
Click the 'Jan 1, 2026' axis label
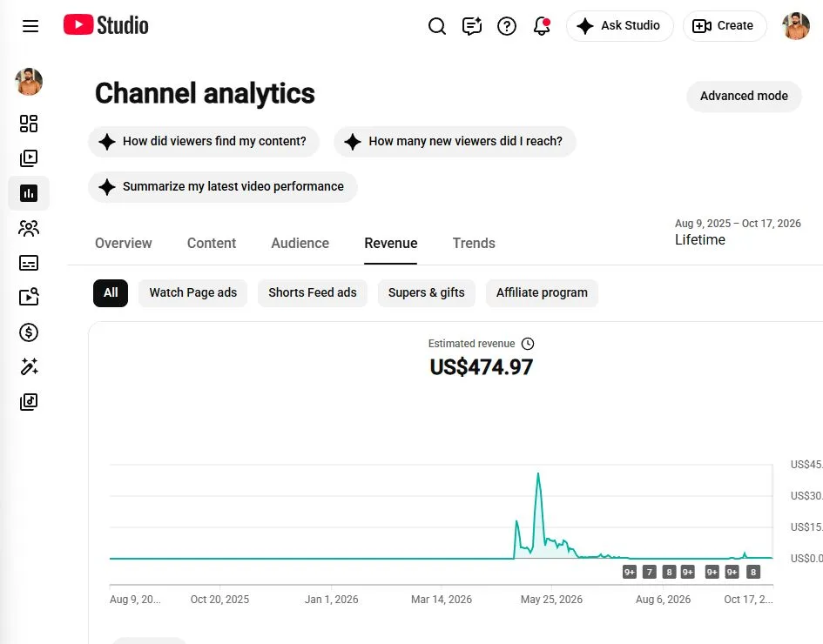[x=331, y=600]
